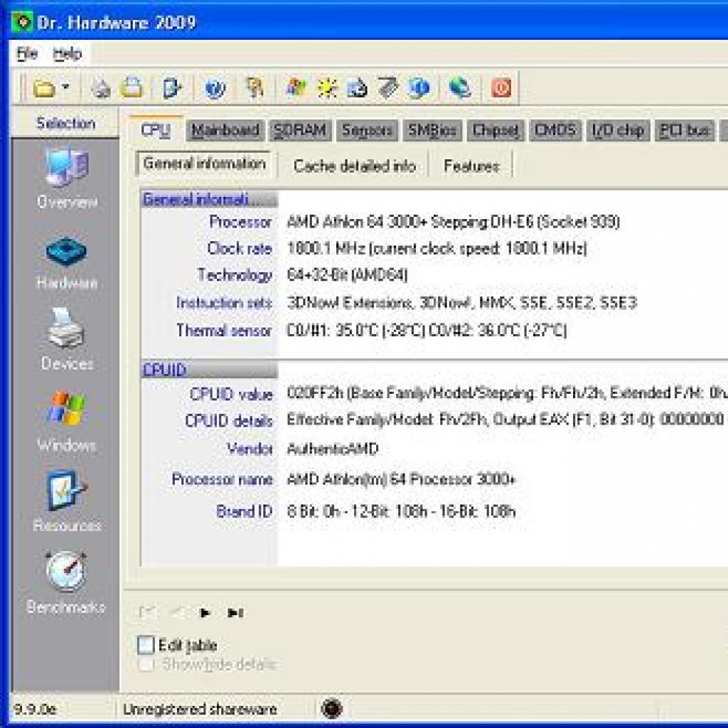The image size is (728, 728).
Task: Open the Features sub-tab
Action: point(471,166)
